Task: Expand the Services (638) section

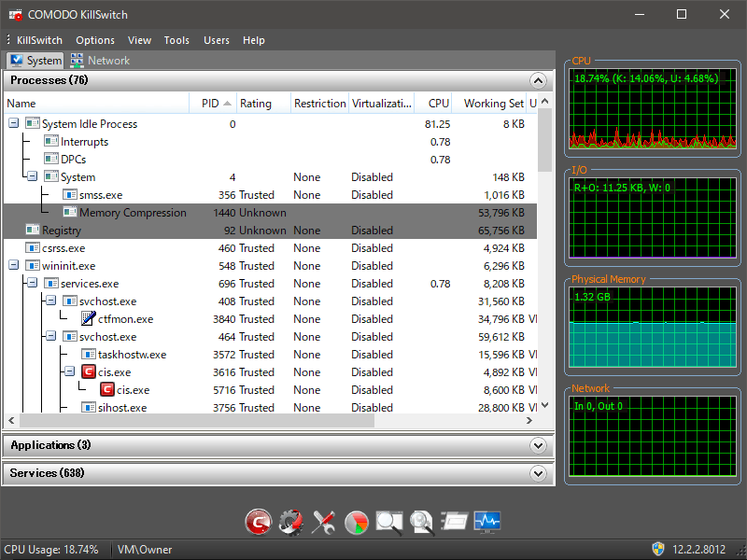Action: click(537, 474)
